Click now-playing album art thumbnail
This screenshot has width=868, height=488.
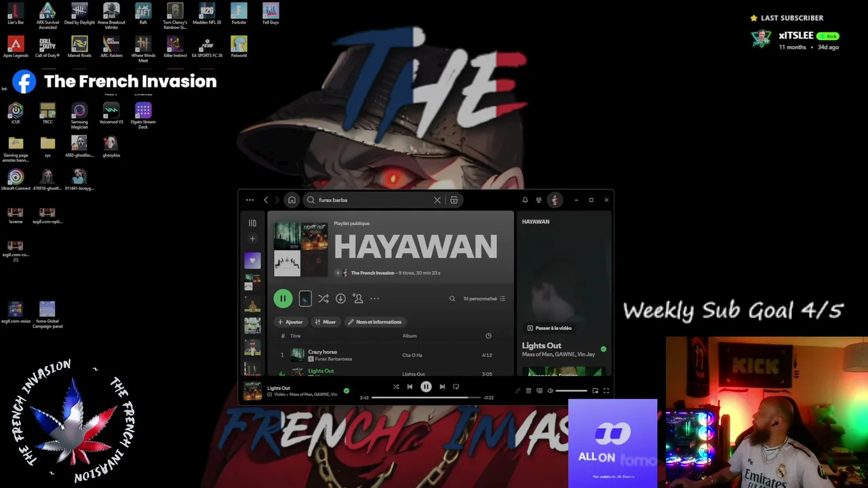pos(252,391)
